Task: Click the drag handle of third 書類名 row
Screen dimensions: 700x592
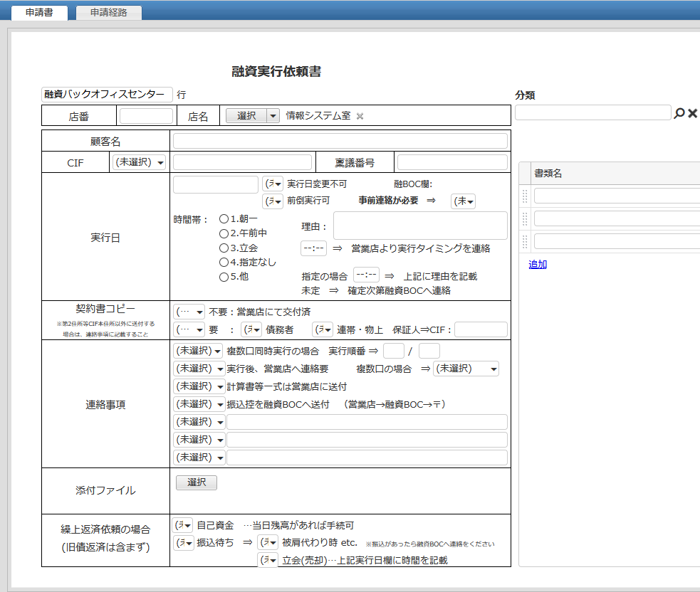Action: click(526, 240)
